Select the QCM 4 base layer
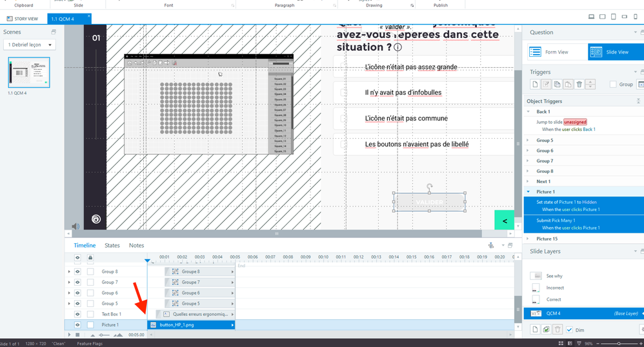The image size is (644, 347). click(583, 313)
